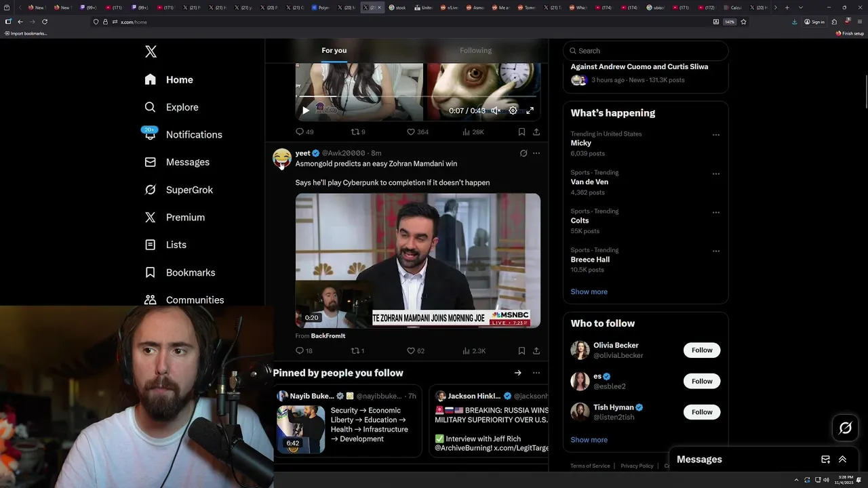Go to Home in sidebar
Image resolution: width=868 pixels, height=488 pixels.
(170, 79)
